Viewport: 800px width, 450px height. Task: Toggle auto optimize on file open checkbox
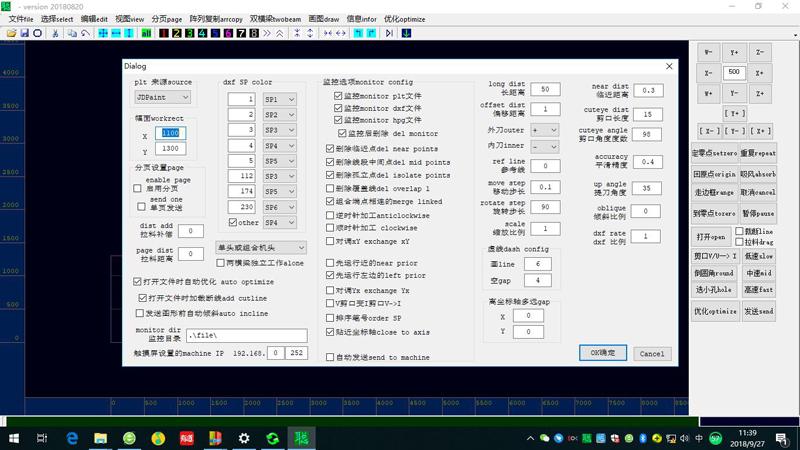(x=137, y=282)
